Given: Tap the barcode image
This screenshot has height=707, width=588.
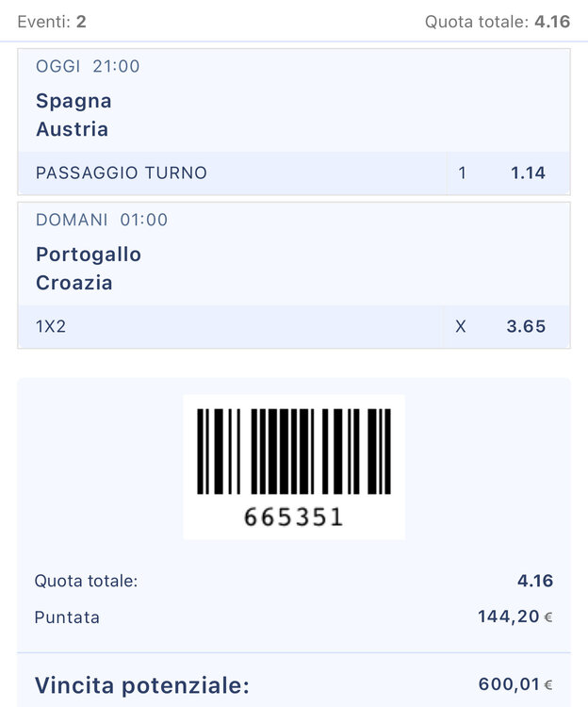Looking at the screenshot, I should pos(294,452).
